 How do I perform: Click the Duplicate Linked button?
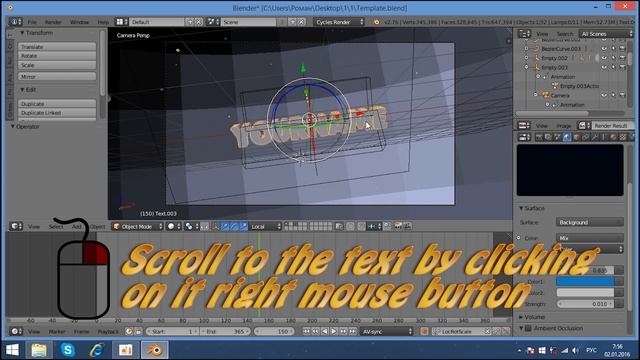(x=57, y=113)
